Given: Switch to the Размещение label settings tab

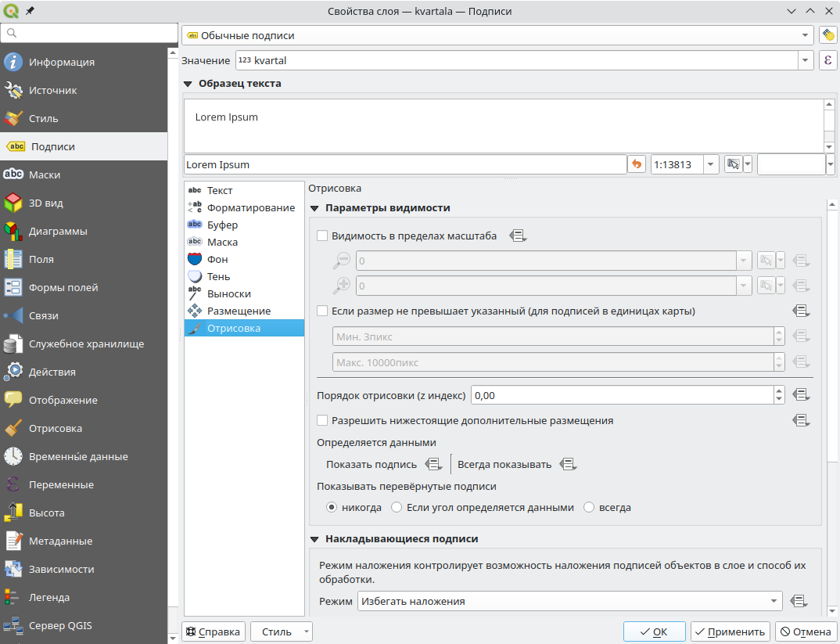Looking at the screenshot, I should tap(244, 311).
